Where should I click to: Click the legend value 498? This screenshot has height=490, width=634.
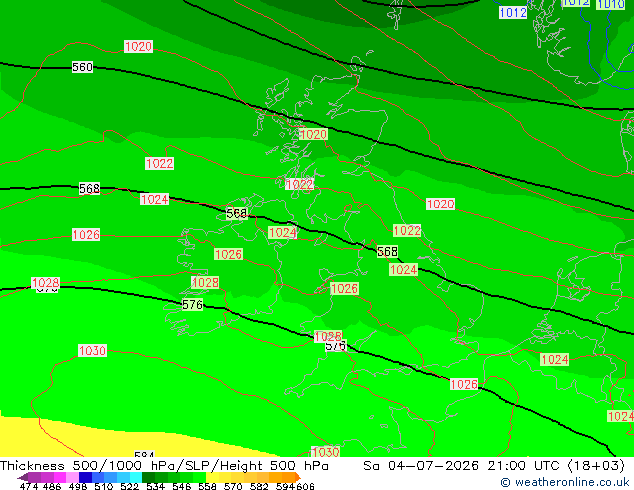coord(78,486)
